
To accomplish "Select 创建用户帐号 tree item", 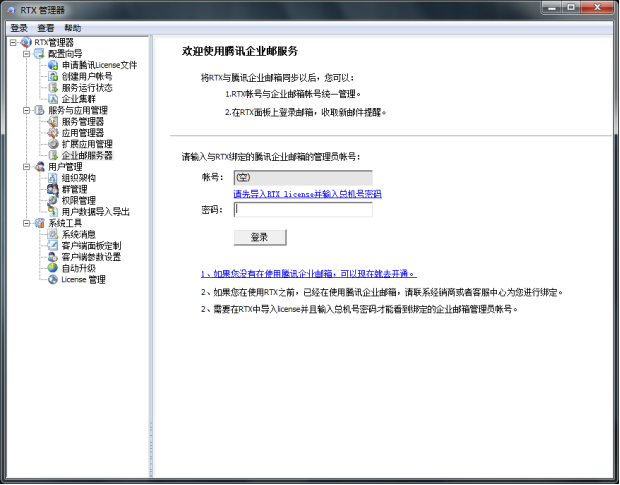I will coord(87,76).
